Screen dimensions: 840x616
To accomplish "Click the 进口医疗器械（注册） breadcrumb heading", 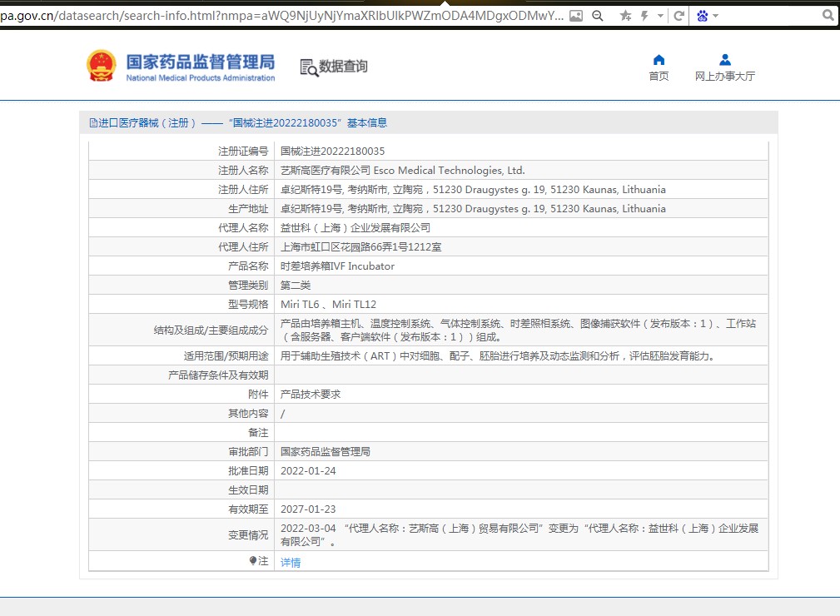I will 147,123.
